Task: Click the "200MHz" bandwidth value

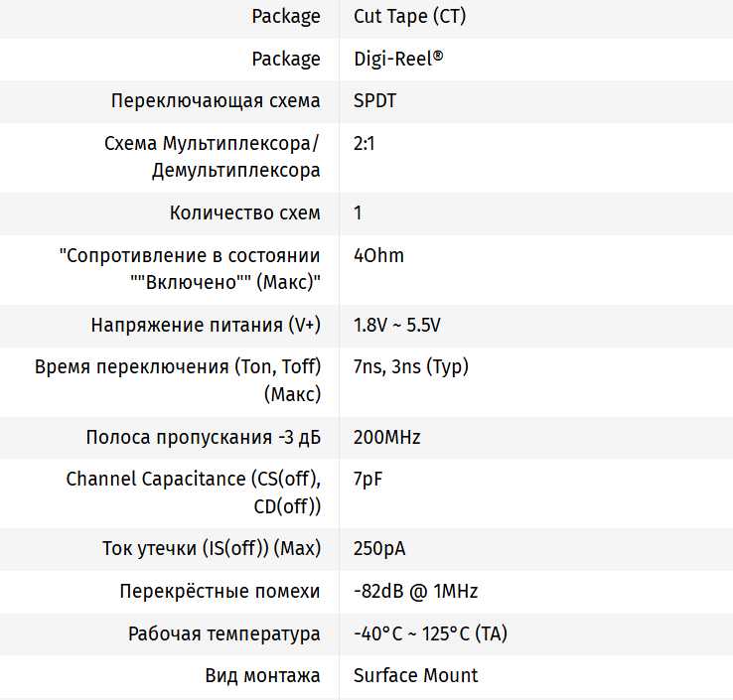Action: (386, 437)
